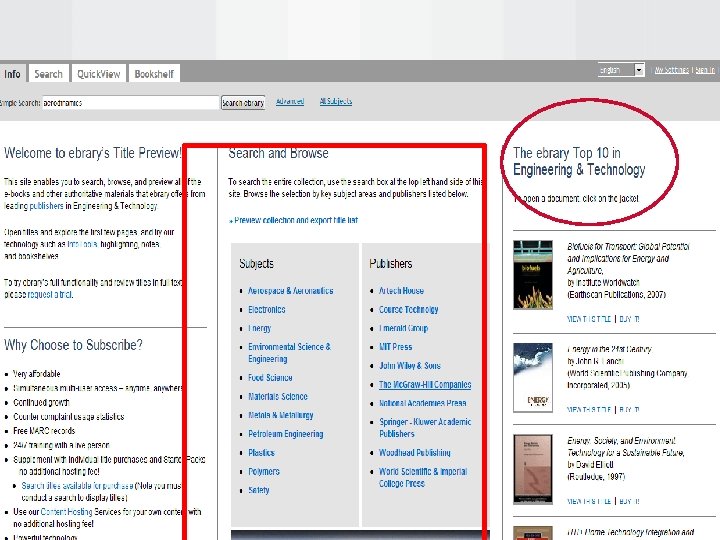Browse the Food Science subject

pyautogui.click(x=270, y=377)
